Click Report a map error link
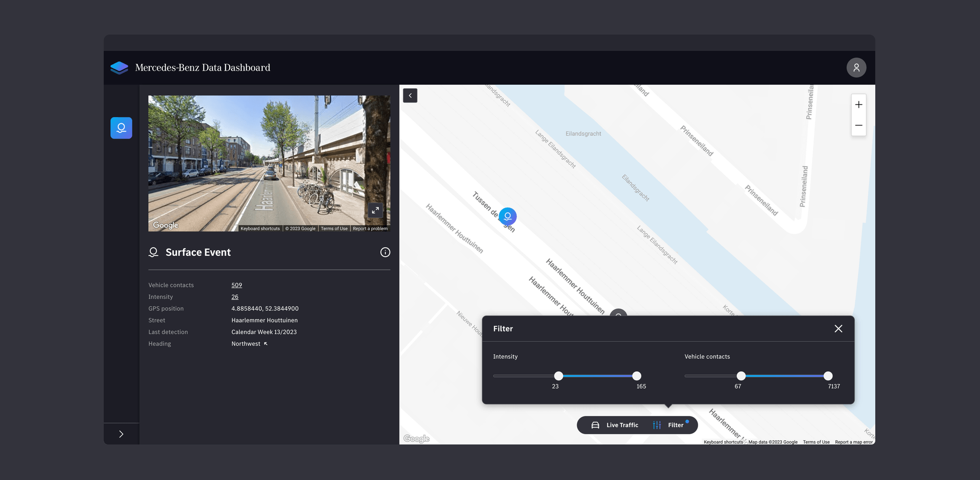Viewport: 980px width, 480px height. tap(854, 442)
